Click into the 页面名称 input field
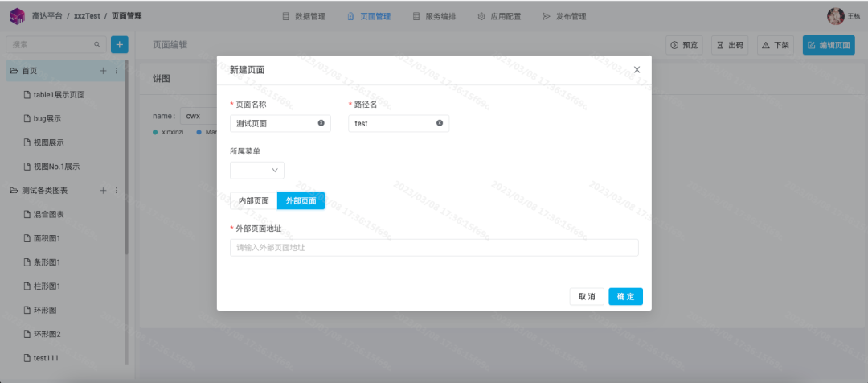 [280, 124]
